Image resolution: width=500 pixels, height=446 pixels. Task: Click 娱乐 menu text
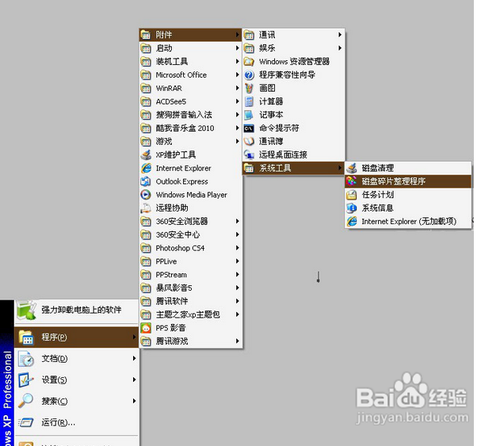[x=267, y=48]
